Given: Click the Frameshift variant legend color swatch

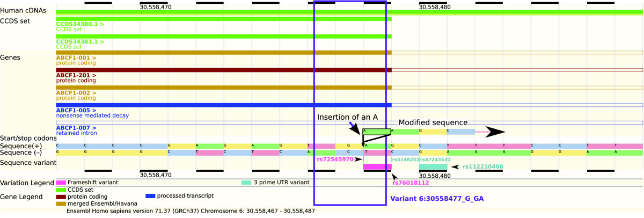Looking at the screenshot, I should (60, 183).
